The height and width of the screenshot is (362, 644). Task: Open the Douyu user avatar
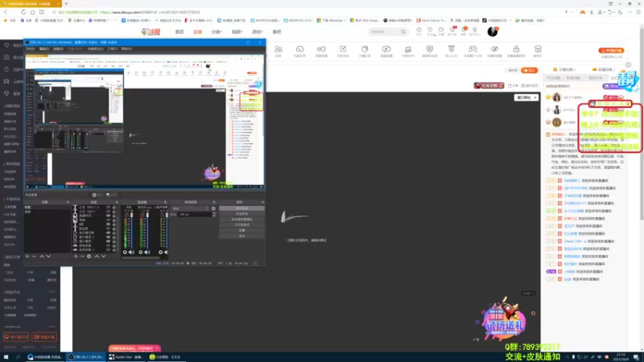click(493, 31)
